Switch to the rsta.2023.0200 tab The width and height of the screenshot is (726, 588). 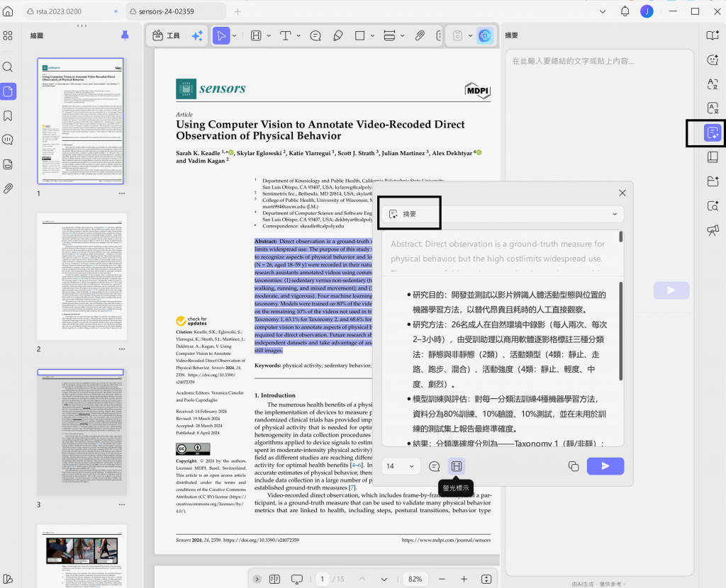[59, 11]
